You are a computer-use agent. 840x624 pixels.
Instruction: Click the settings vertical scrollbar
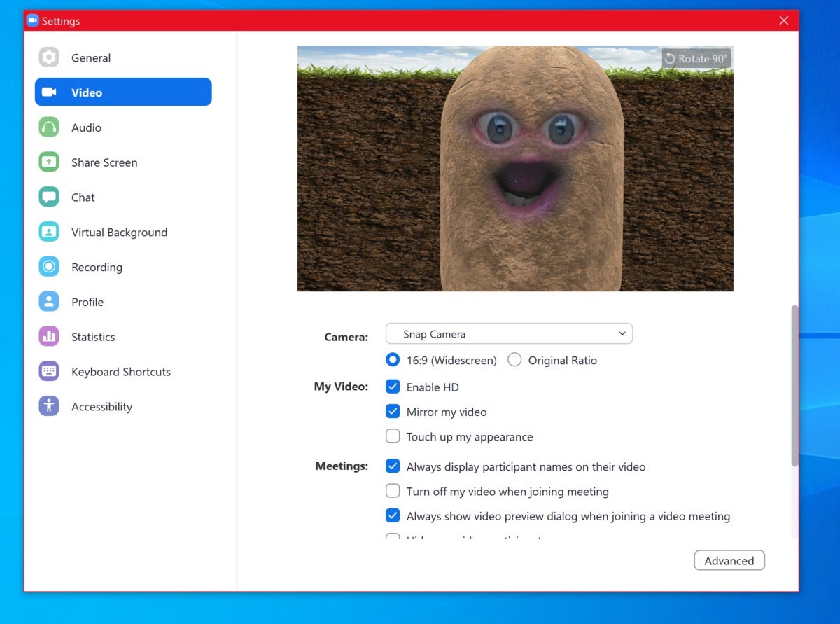click(794, 386)
